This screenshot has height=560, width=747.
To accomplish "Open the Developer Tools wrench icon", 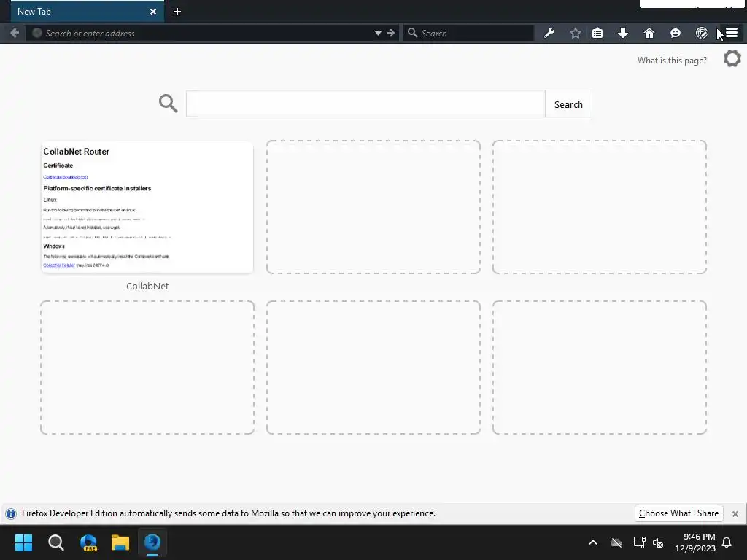I will (549, 33).
